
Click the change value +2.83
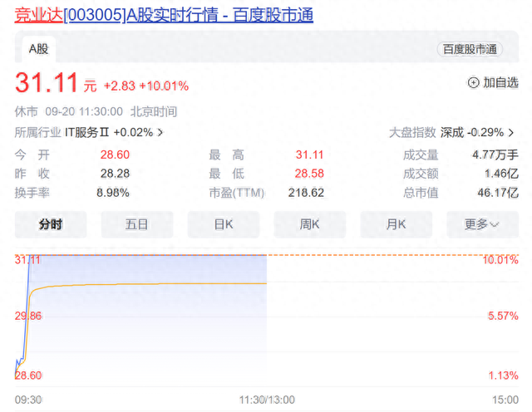(120, 86)
